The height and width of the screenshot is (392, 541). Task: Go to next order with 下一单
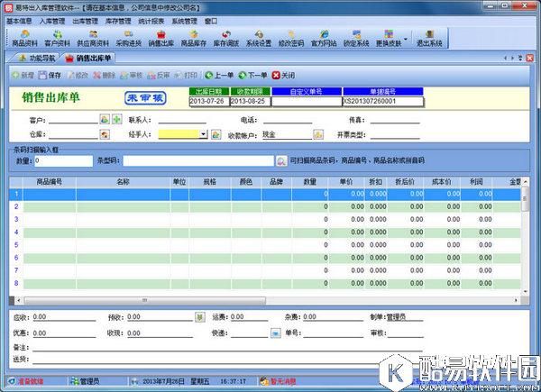pos(252,75)
